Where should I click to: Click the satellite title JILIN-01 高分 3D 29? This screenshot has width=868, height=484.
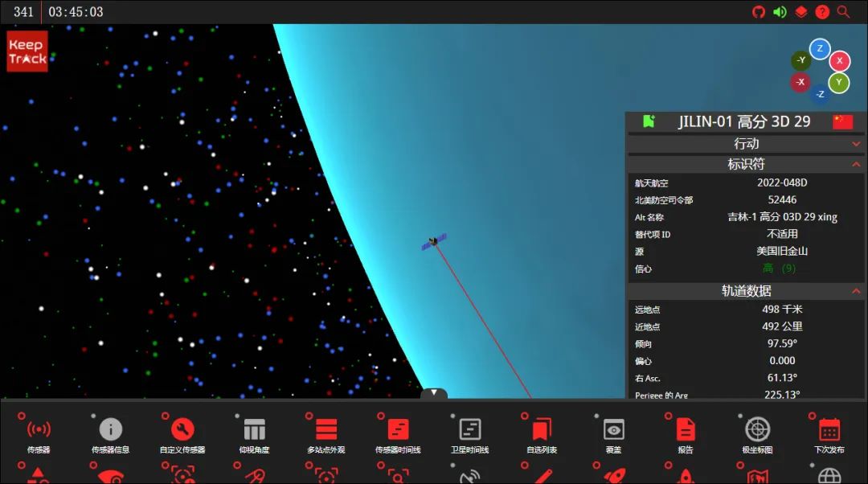point(744,122)
